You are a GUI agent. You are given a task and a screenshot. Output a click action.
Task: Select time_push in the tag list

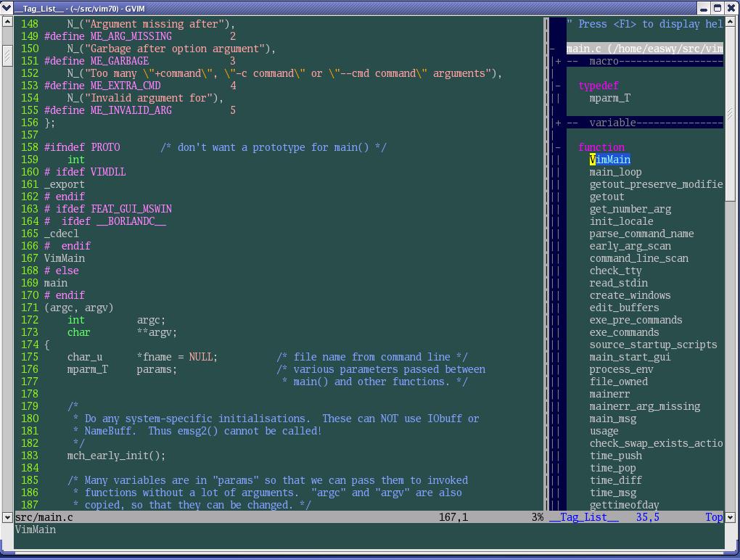(x=615, y=456)
